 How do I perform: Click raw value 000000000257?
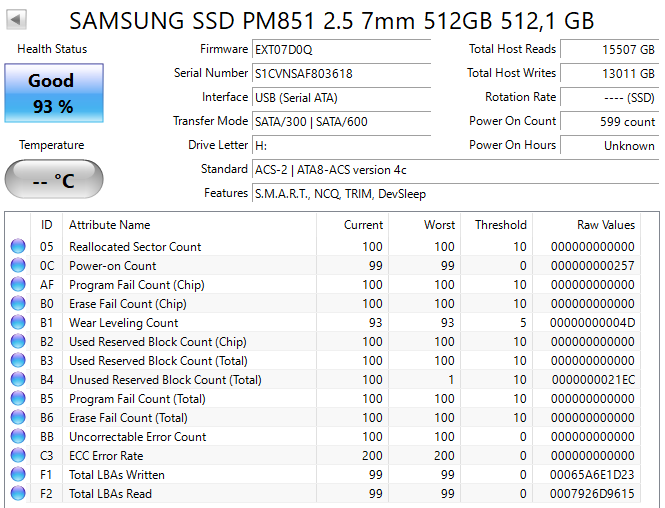(592, 266)
